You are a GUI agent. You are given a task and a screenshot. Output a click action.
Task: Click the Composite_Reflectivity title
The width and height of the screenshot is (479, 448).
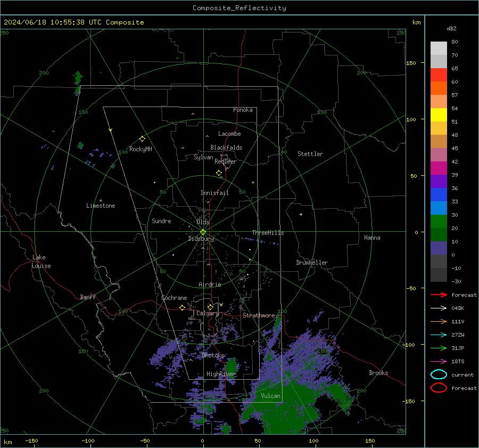coord(239,8)
